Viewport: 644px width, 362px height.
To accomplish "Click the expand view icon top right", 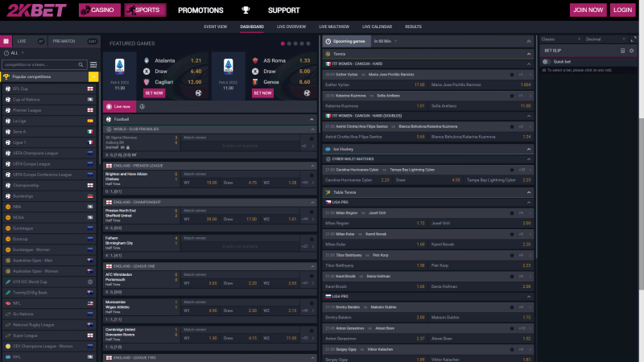I will coord(633,39).
